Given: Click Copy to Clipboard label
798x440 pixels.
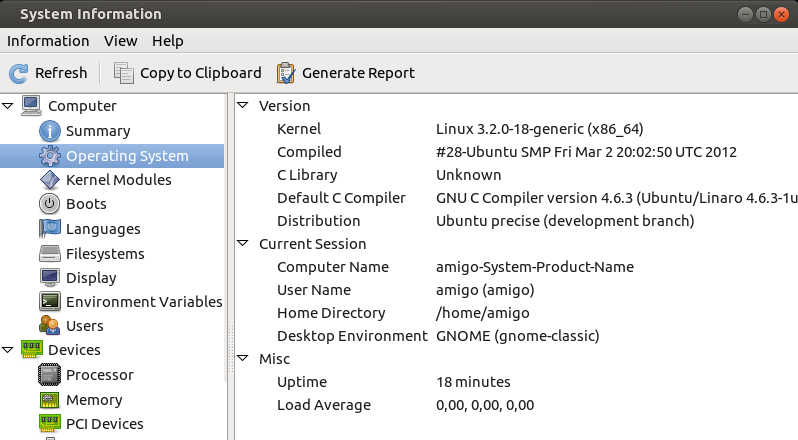Looking at the screenshot, I should (x=201, y=73).
